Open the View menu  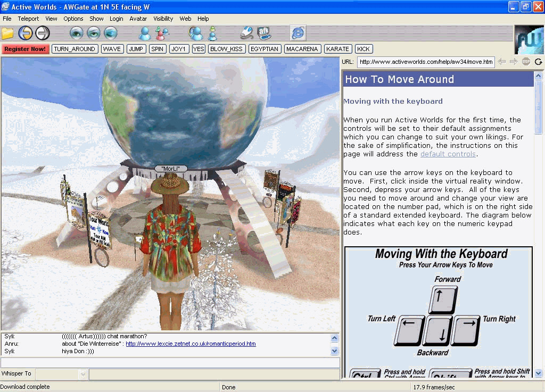pos(51,19)
